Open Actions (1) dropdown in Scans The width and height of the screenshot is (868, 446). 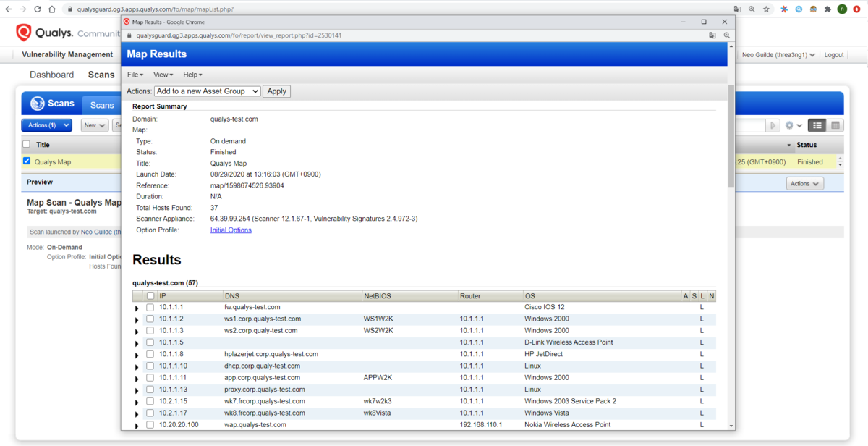[46, 125]
